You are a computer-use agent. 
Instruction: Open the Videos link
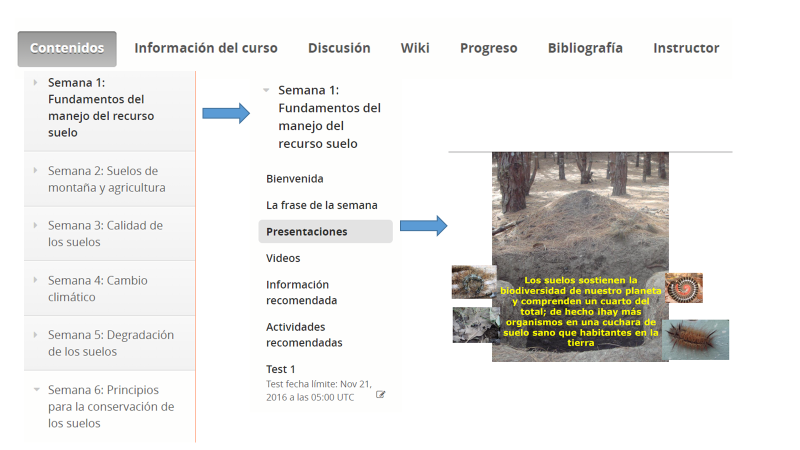283,258
